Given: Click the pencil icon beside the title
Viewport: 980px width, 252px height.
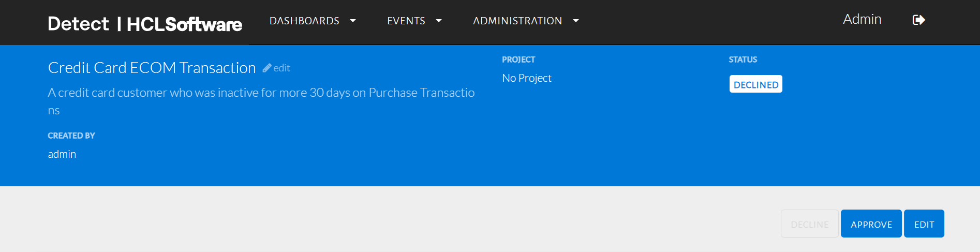Looking at the screenshot, I should [267, 68].
